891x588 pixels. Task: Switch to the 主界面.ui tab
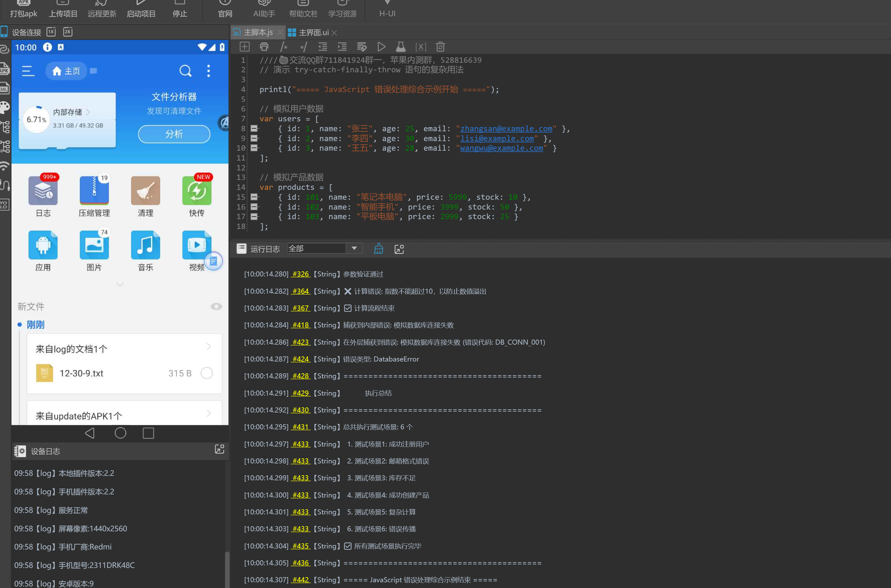313,32
